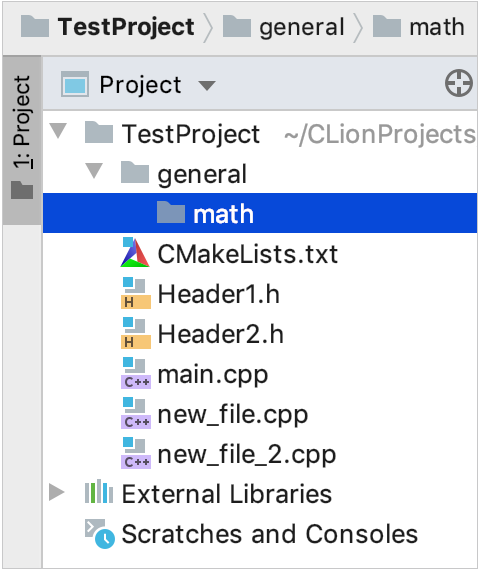Screen dimensions: 479x571
Task: Select the highlighted math folder row
Action: [x=260, y=213]
